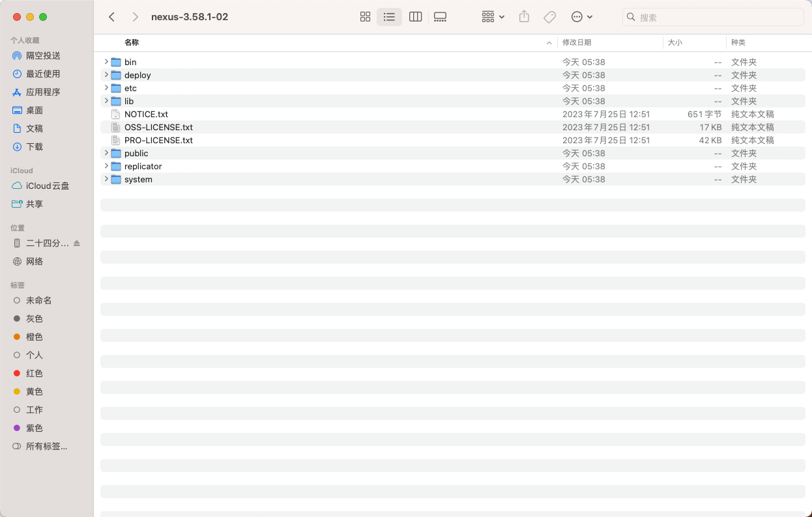The width and height of the screenshot is (812, 517).
Task: Open Downloads (下载) in sidebar
Action: click(34, 147)
